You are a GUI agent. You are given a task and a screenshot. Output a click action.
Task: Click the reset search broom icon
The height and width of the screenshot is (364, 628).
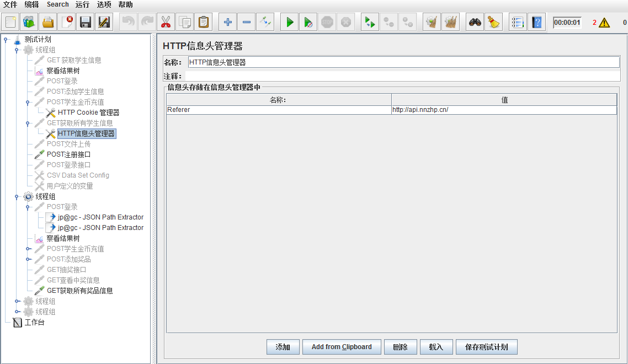[x=493, y=22]
